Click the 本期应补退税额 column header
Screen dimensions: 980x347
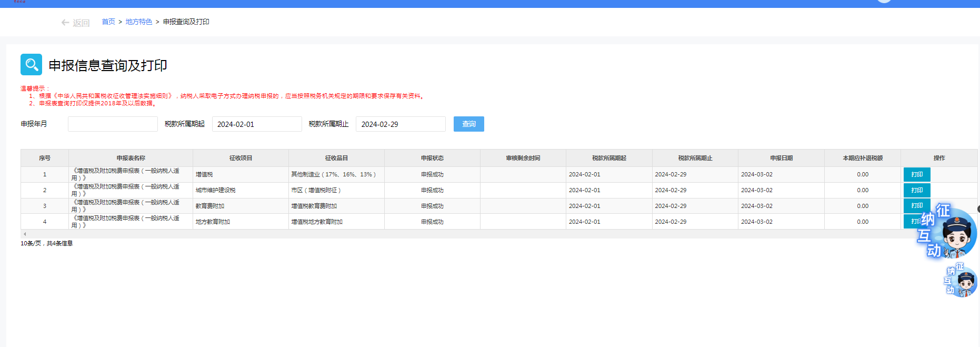[862, 158]
